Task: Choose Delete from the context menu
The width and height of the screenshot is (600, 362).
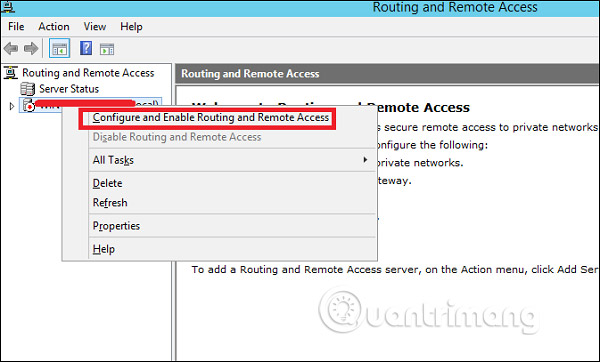Action: click(x=107, y=183)
